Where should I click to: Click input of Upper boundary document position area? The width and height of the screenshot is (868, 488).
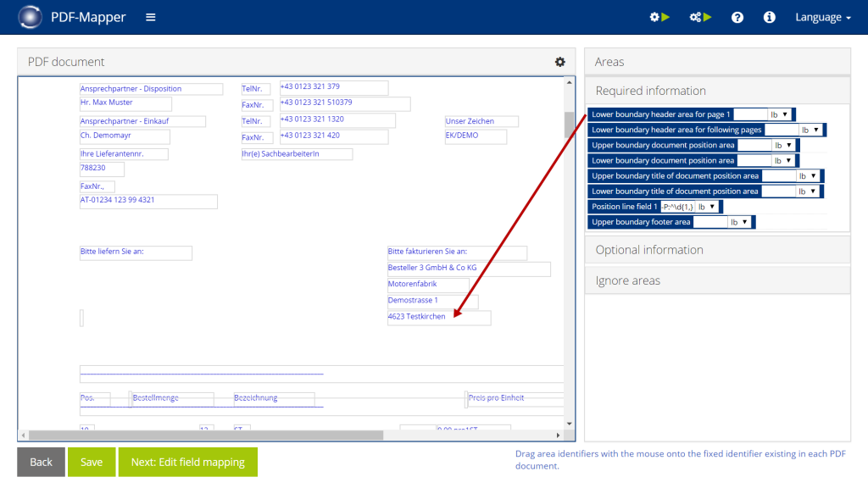754,146
